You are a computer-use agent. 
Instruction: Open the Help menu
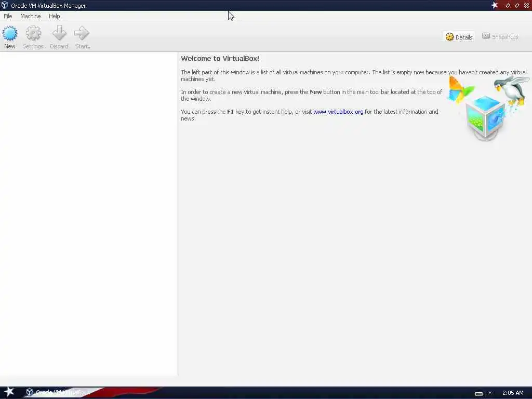tap(54, 16)
